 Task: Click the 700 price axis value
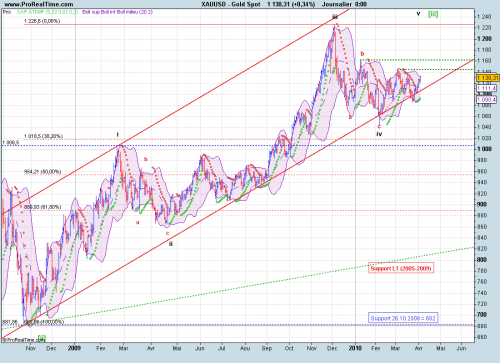click(x=482, y=315)
